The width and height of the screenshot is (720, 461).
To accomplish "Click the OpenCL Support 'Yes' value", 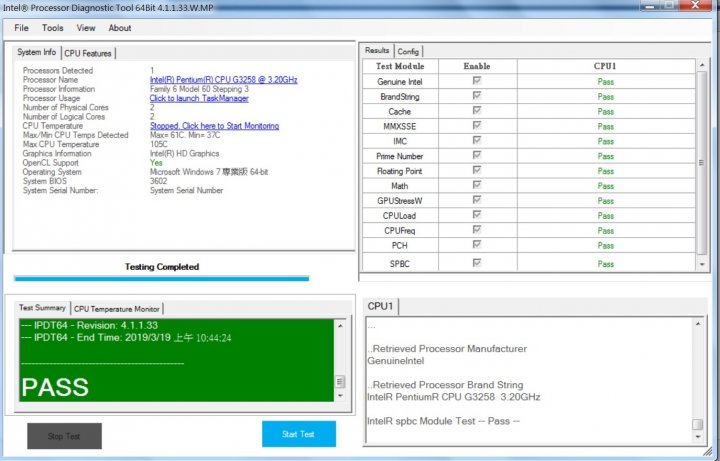I will click(156, 163).
